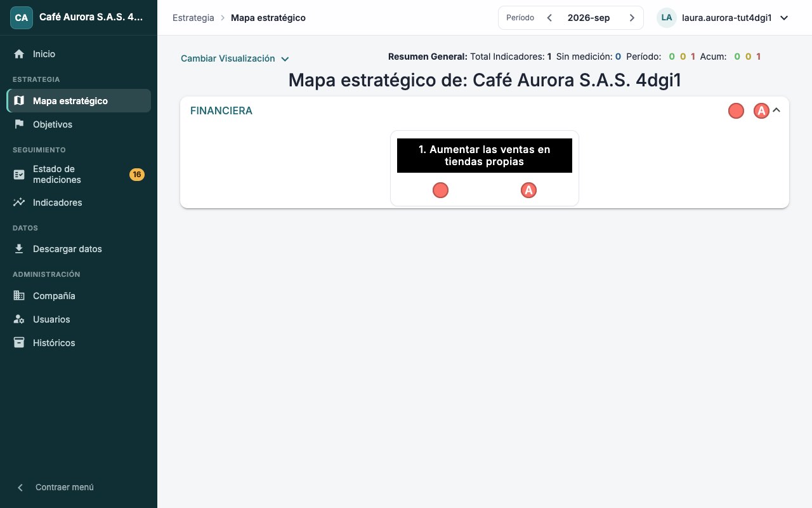Screen dimensions: 812x508
Task: Click the flag icon beside Objetivos
Action: [x=19, y=124]
